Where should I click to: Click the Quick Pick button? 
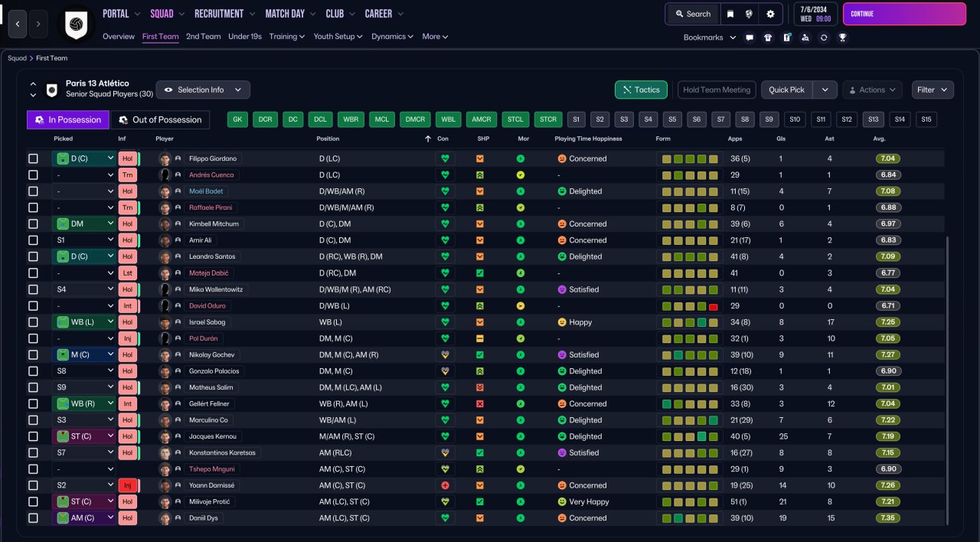(x=787, y=90)
